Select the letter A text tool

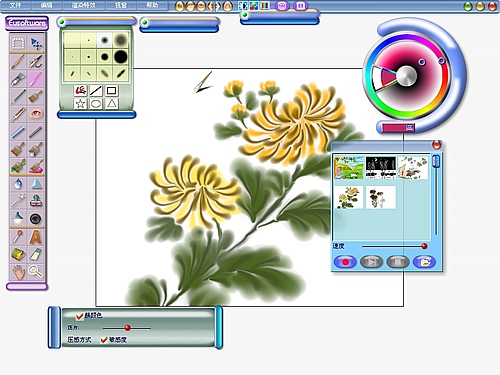(36, 237)
